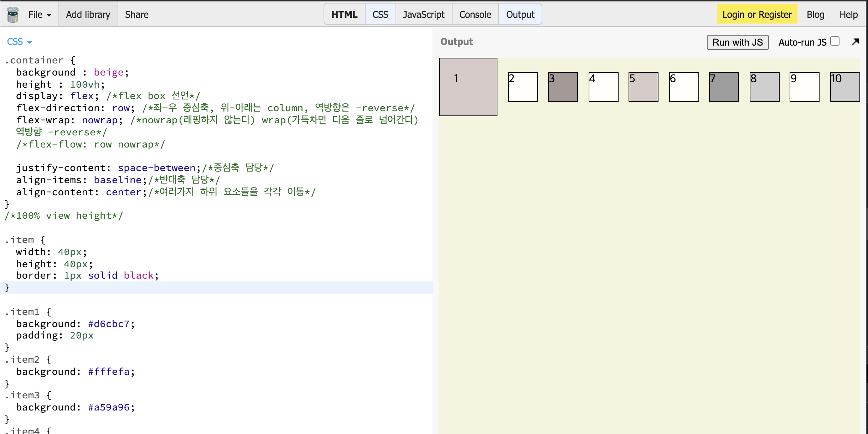Show the JavaScript panel

pyautogui.click(x=423, y=15)
